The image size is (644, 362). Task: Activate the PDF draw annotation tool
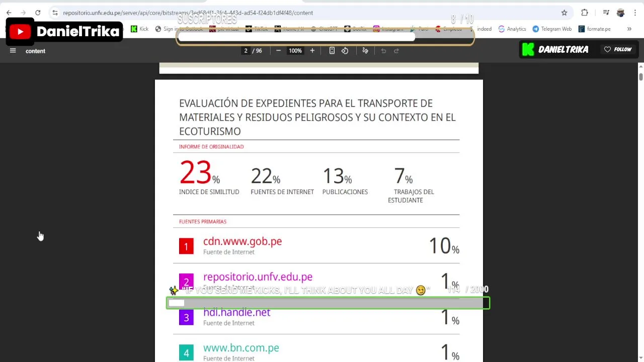365,51
